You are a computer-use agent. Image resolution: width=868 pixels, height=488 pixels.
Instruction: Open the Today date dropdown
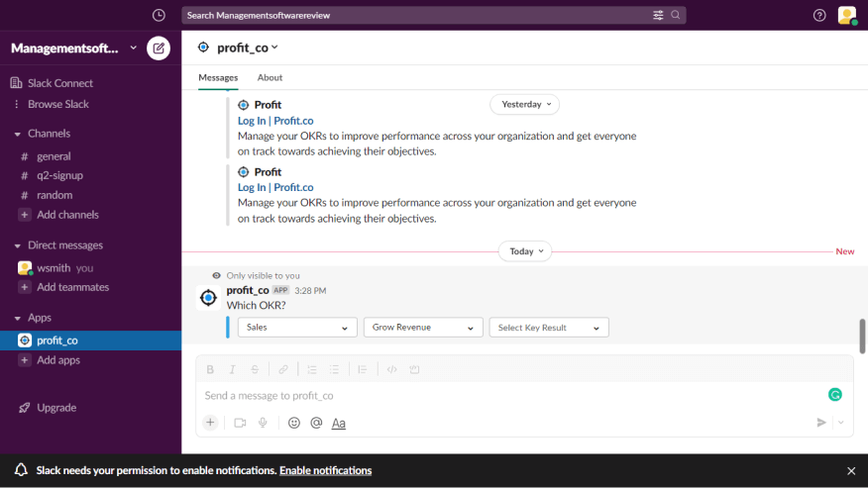tap(525, 251)
